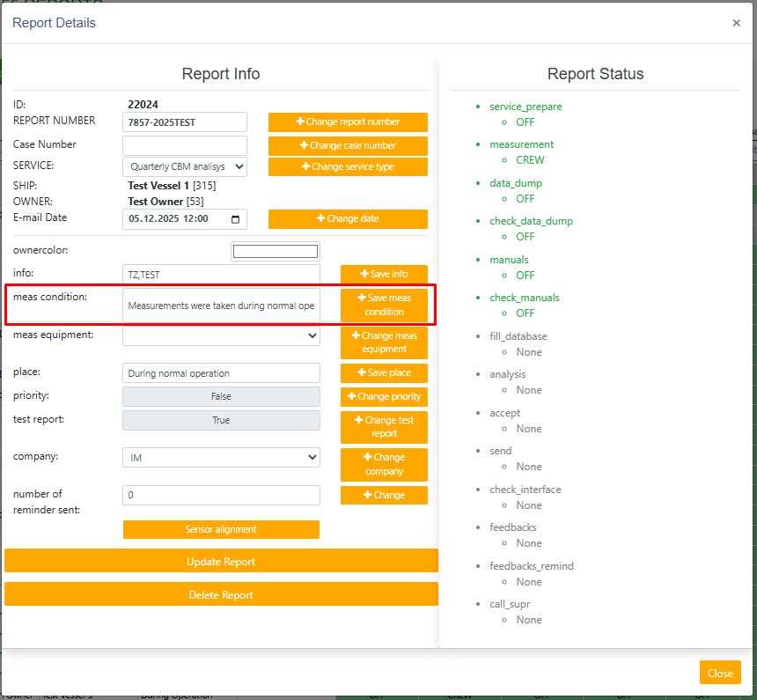This screenshot has width=757, height=700.
Task: Close the Report Details dialog with X
Action: [x=736, y=23]
